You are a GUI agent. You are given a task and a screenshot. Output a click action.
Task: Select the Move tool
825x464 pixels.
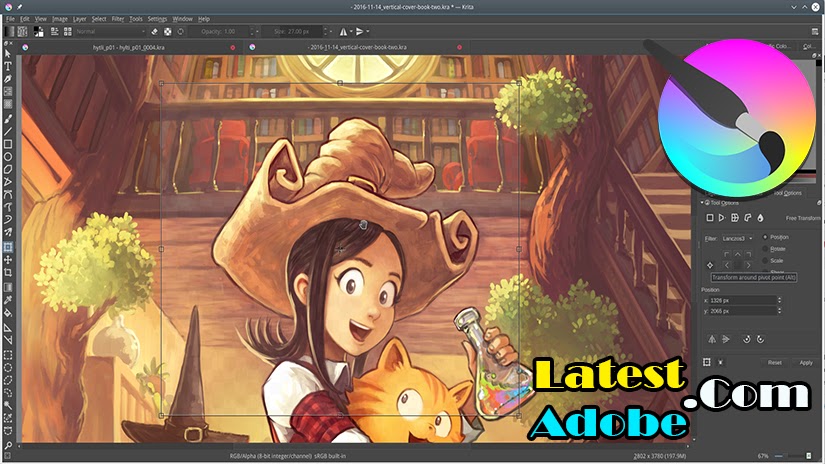(x=8, y=260)
